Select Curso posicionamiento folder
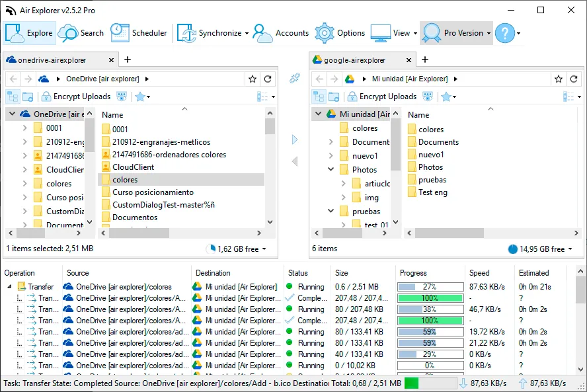This screenshot has height=392, width=587. (153, 192)
